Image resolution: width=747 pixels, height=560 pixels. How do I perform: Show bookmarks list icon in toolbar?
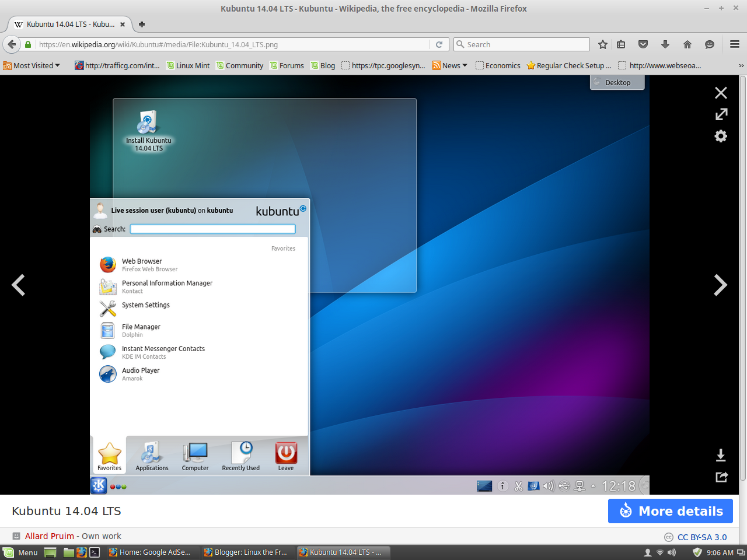coord(621,44)
